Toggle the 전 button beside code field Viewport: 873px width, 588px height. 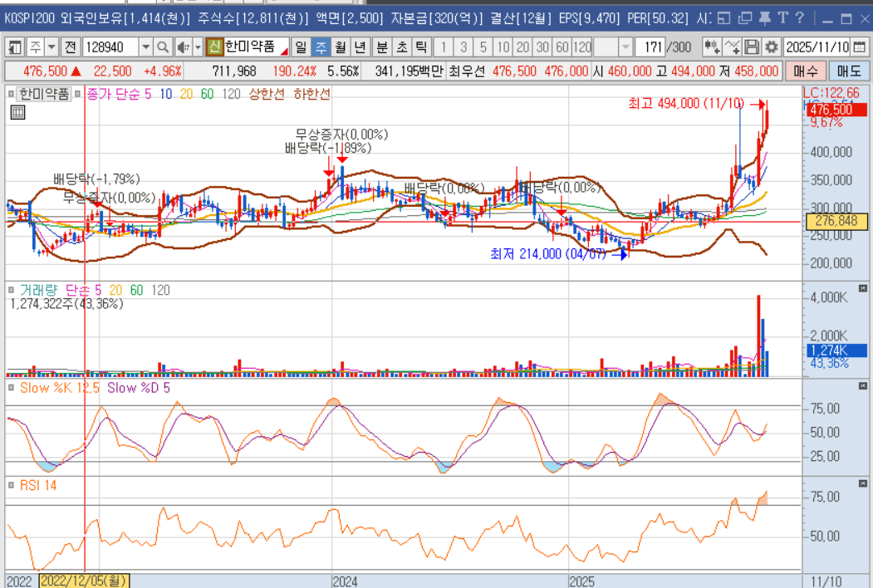coord(70,47)
